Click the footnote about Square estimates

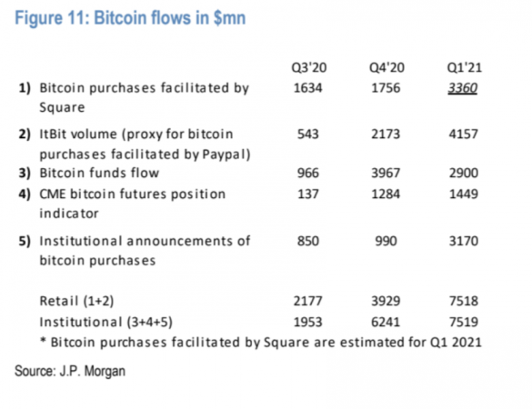click(x=261, y=342)
